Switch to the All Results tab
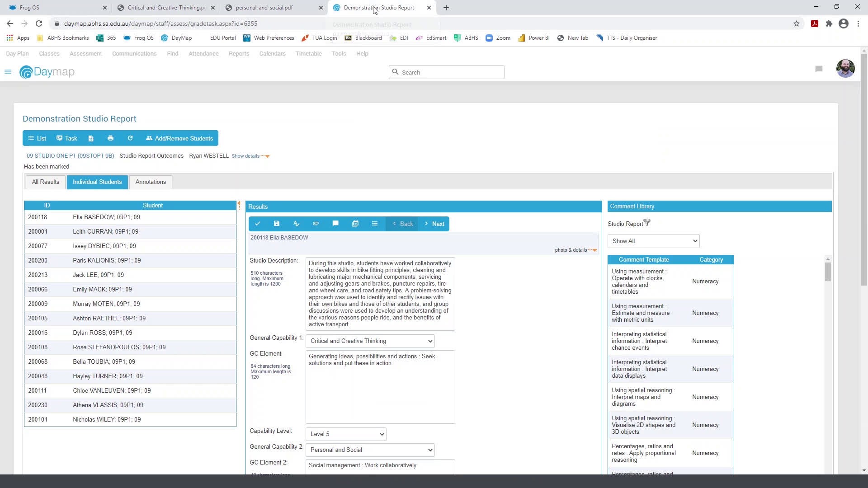 click(45, 182)
